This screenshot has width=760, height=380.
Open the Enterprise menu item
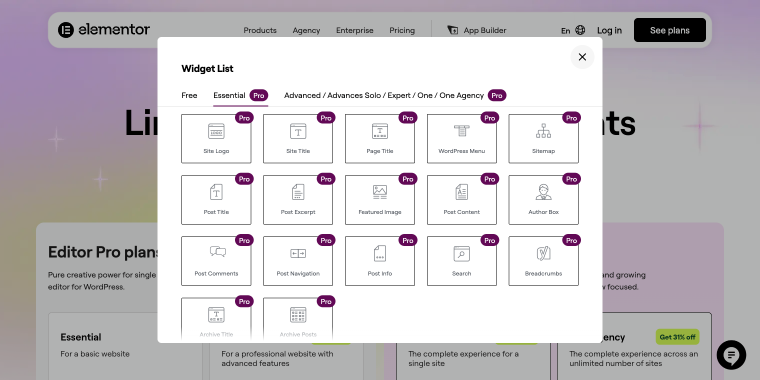click(x=355, y=30)
